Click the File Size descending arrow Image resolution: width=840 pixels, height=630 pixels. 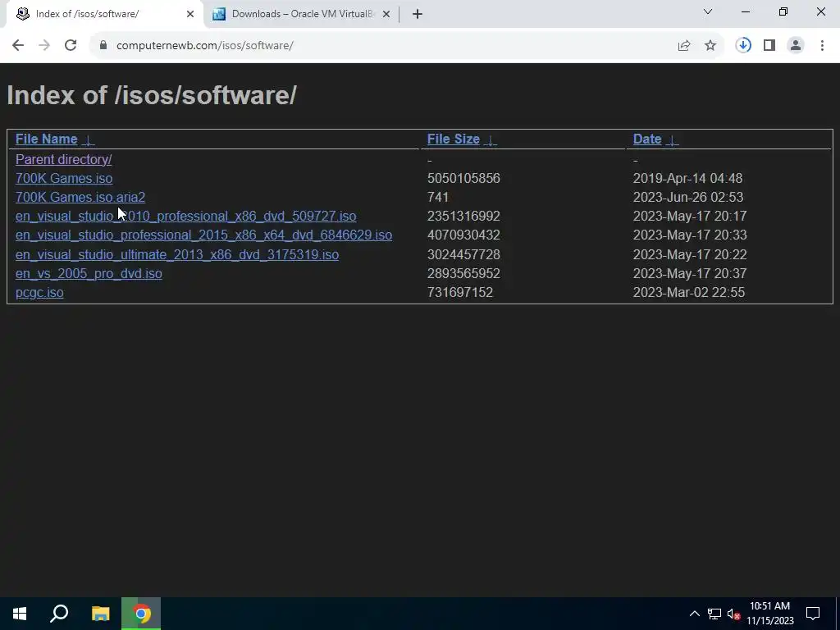point(491,140)
